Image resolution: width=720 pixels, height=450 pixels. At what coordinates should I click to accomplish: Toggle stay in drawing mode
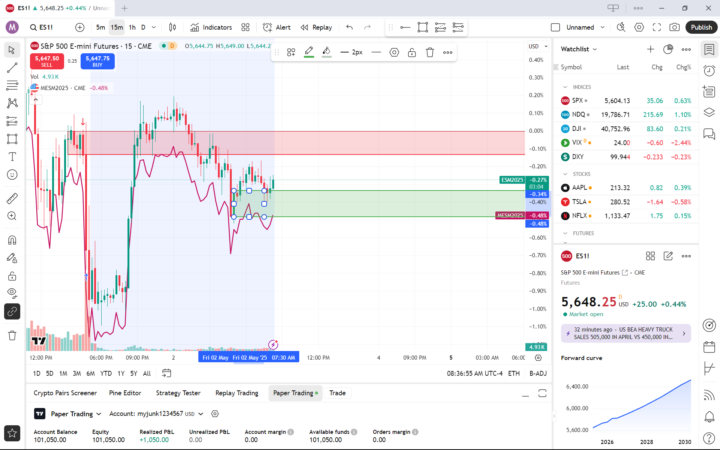(12, 258)
